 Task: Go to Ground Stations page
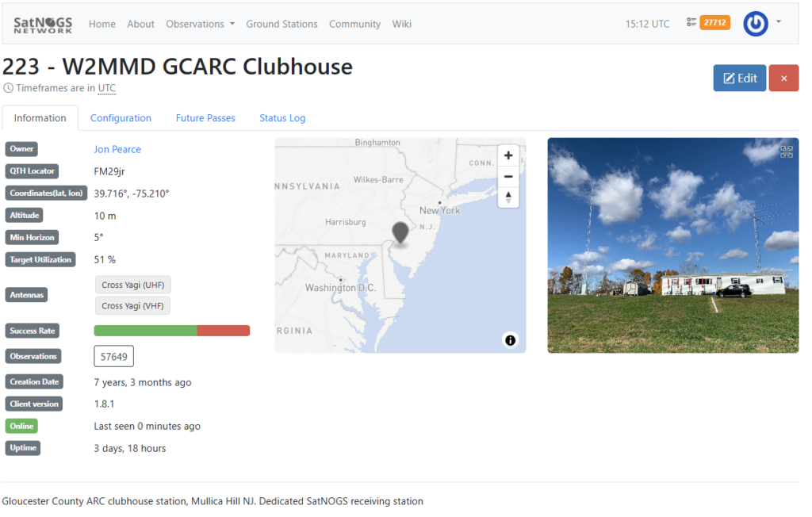point(282,24)
